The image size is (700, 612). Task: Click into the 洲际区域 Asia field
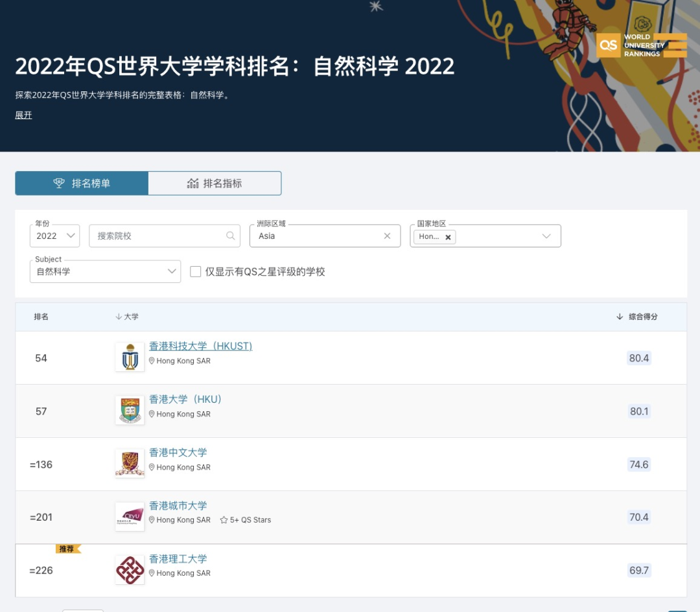click(325, 236)
